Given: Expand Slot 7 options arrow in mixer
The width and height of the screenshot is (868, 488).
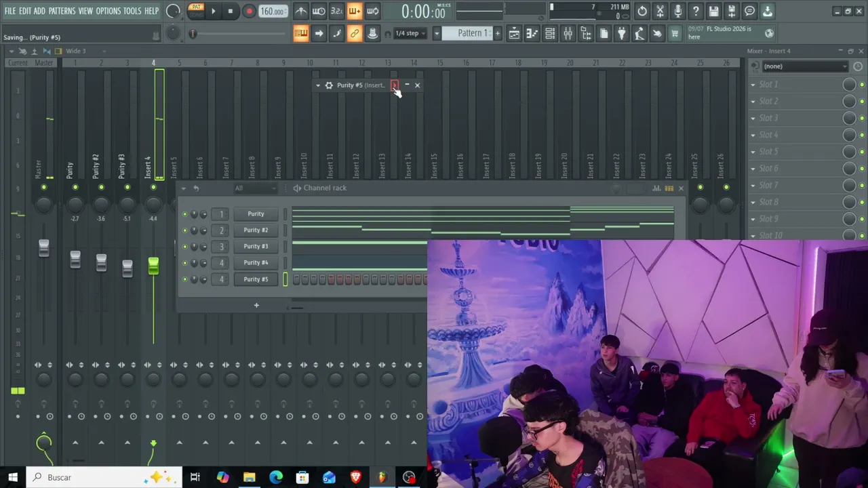Looking at the screenshot, I should (753, 185).
